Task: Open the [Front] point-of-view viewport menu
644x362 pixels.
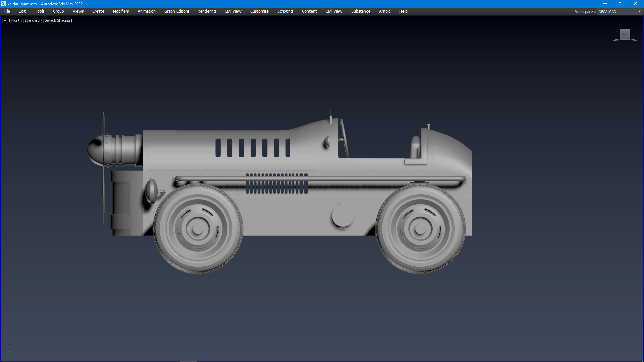Action: (15, 20)
